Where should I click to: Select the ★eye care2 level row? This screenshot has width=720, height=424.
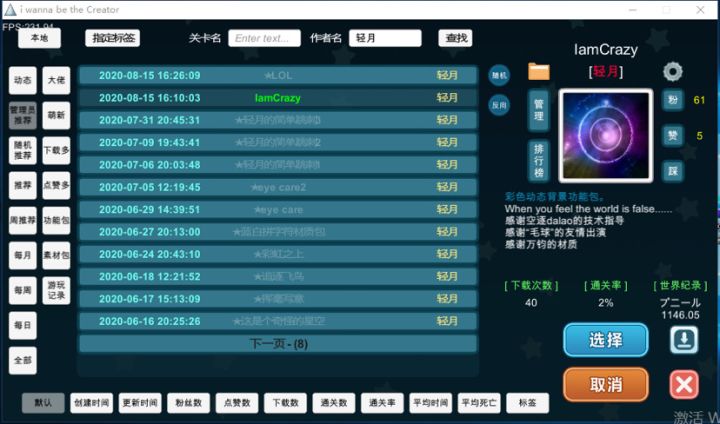278,187
